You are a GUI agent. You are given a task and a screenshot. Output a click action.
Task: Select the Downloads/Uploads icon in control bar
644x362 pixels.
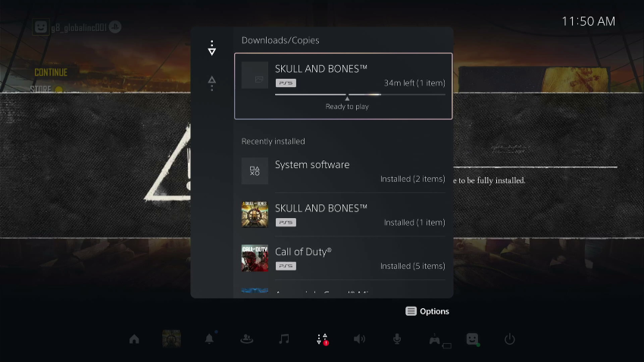(x=323, y=339)
